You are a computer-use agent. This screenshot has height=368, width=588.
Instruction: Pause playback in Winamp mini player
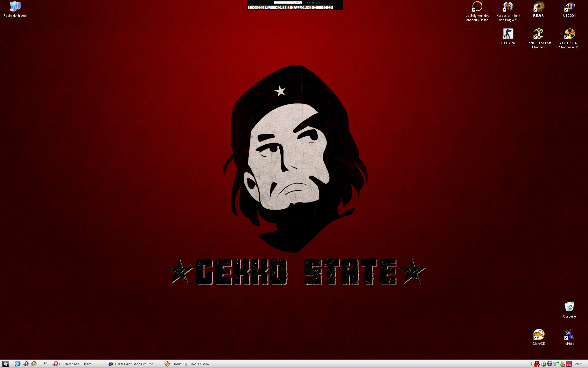313,2
